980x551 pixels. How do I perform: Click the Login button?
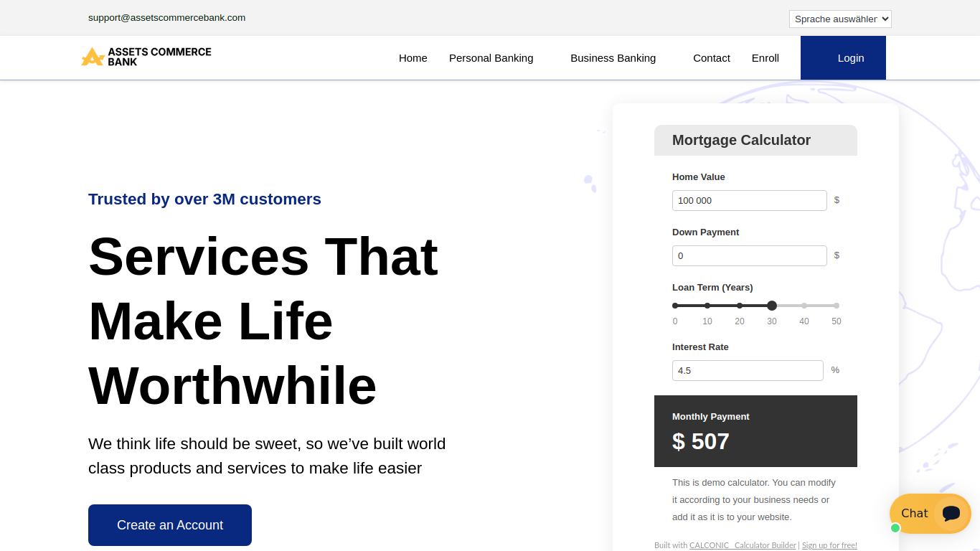(843, 58)
